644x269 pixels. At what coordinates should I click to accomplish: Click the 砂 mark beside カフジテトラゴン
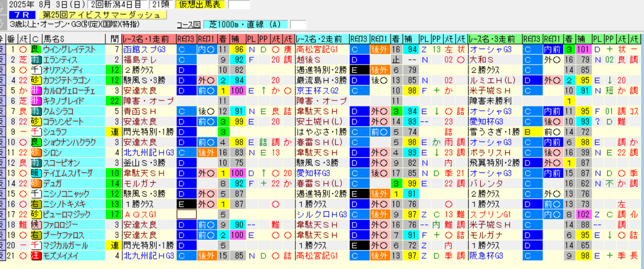click(x=36, y=80)
